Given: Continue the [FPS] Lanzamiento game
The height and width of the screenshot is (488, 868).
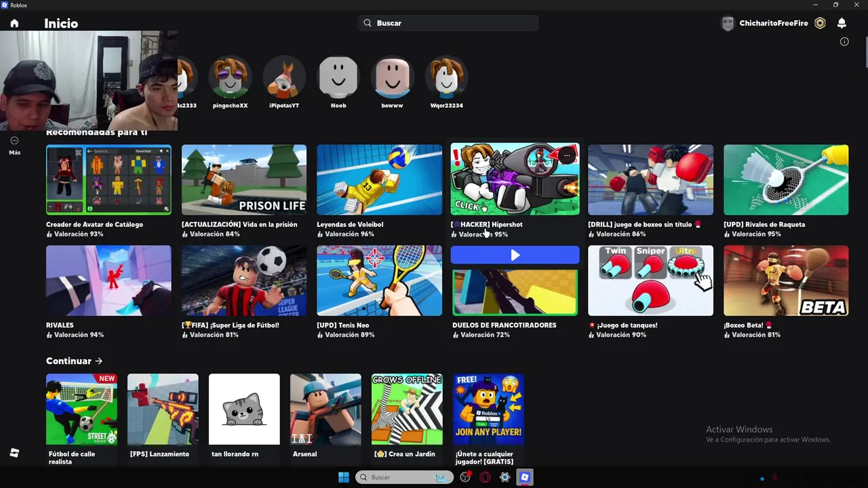Looking at the screenshot, I should click(x=163, y=409).
